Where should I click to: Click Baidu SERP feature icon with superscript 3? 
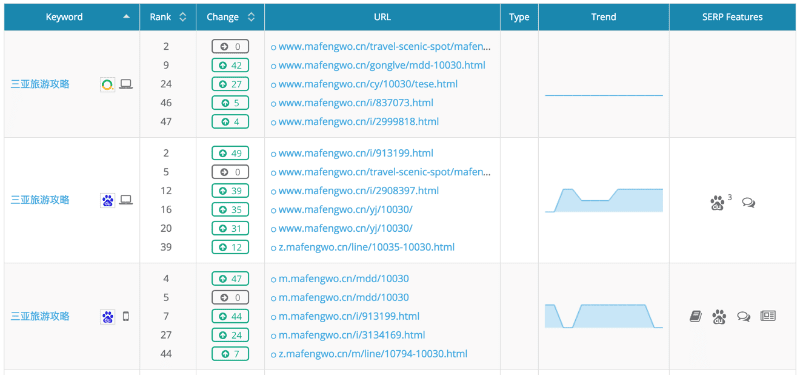(x=717, y=203)
